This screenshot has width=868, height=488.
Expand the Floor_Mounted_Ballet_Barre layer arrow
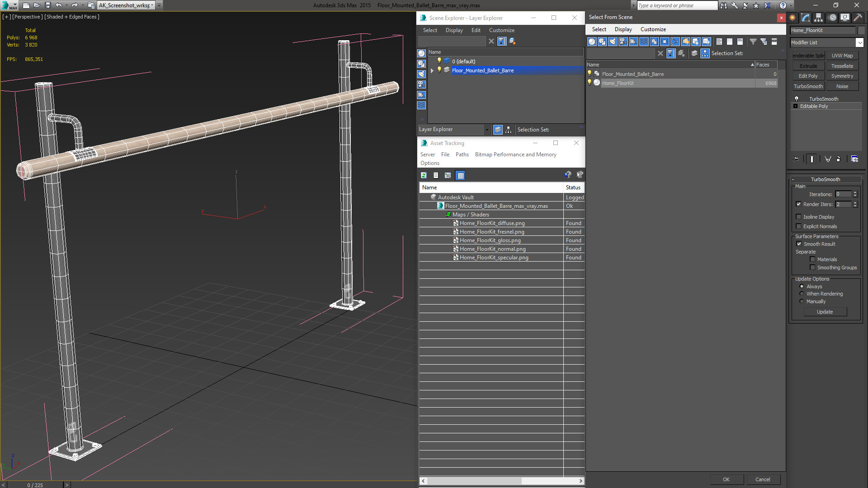tap(432, 70)
